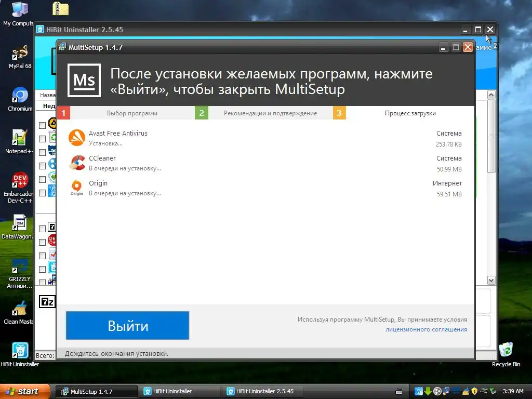Image resolution: width=532 pixels, height=399 pixels.
Task: Click Всего: label in HiBit status bar
Action: [45, 355]
